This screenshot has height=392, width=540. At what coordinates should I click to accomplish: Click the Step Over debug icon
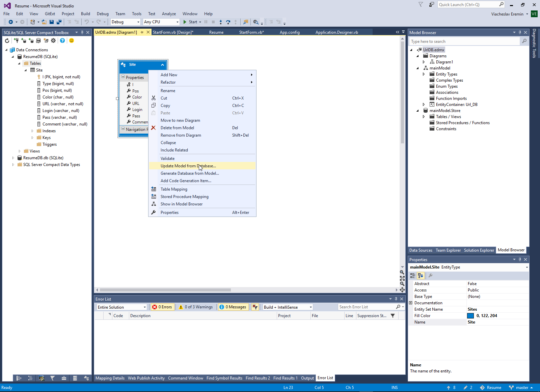228,22
